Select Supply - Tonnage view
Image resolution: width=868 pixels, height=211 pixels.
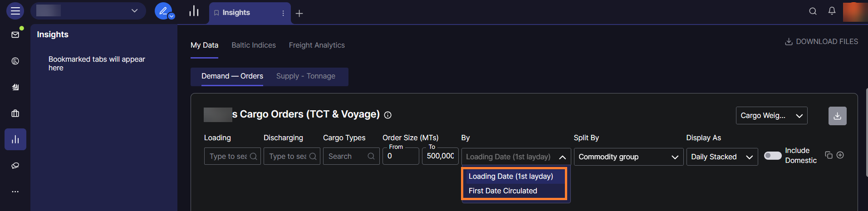[305, 76]
